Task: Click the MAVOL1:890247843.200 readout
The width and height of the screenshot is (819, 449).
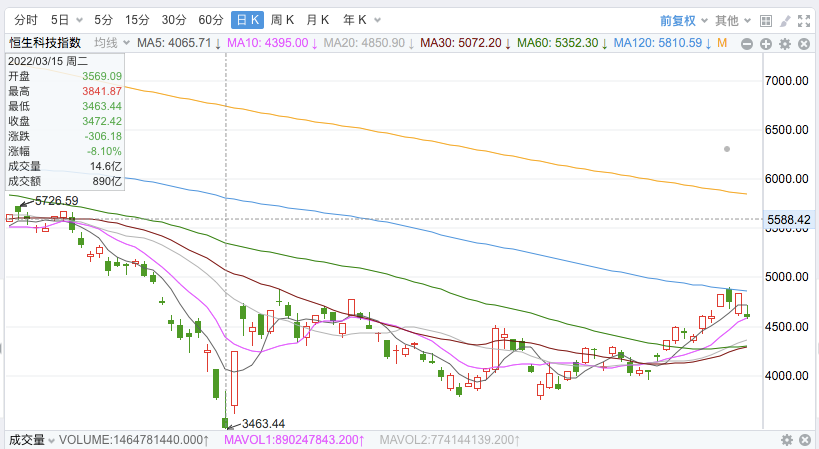Action: pos(294,440)
